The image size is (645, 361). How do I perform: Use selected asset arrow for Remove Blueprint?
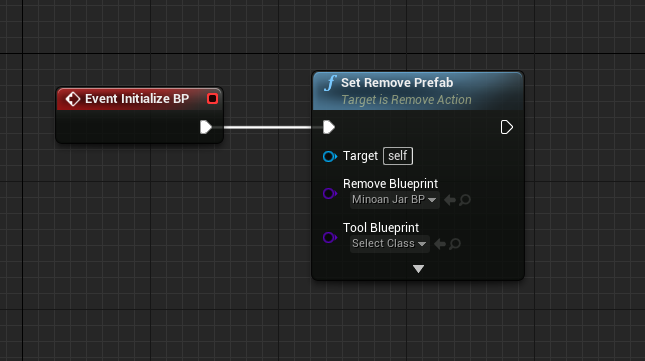(x=450, y=200)
